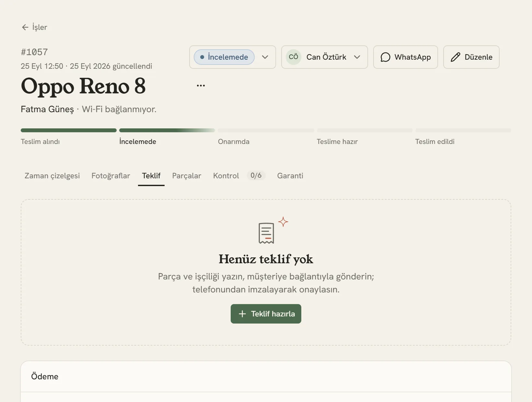Click the 0/6 Kontrol count badge
The image size is (532, 402).
point(256,175)
